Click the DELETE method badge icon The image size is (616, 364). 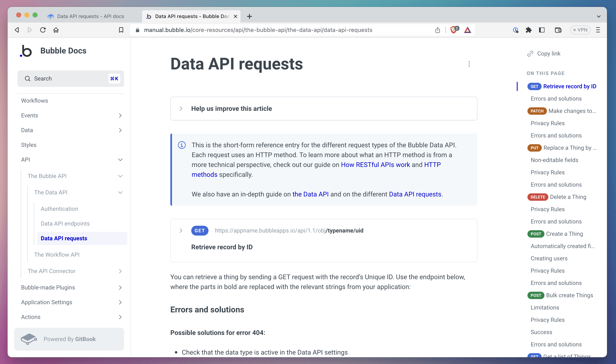(537, 197)
